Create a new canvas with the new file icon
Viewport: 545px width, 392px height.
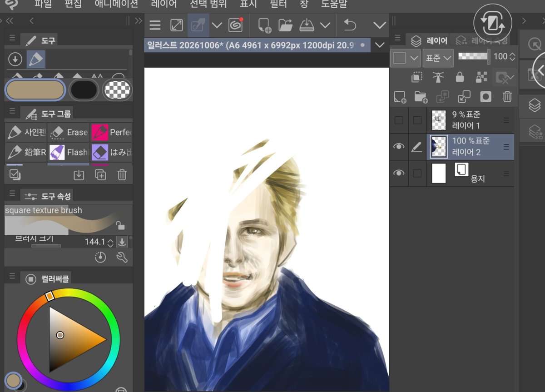pos(264,25)
